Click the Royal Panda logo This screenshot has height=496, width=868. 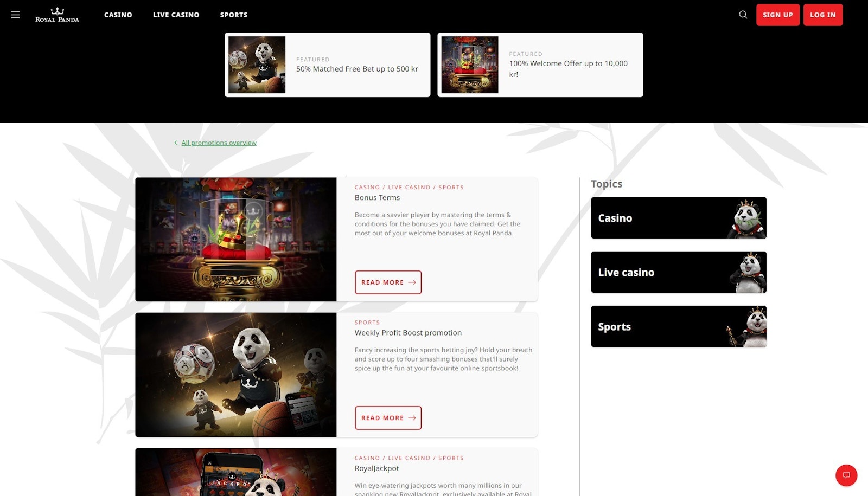(x=57, y=15)
